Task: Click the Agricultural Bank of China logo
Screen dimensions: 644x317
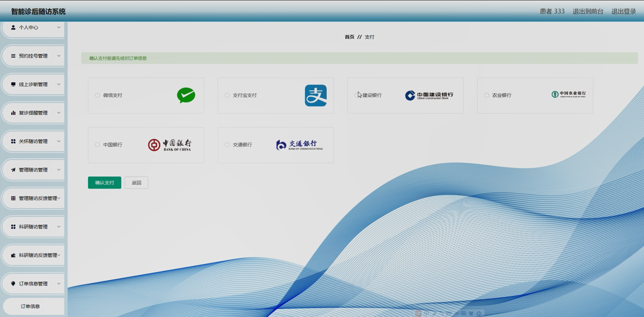Action: pos(568,94)
